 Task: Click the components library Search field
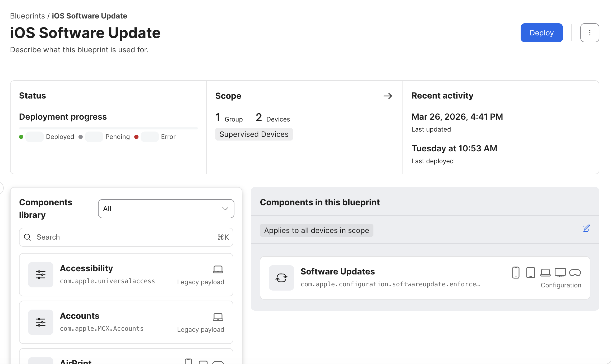coord(126,237)
